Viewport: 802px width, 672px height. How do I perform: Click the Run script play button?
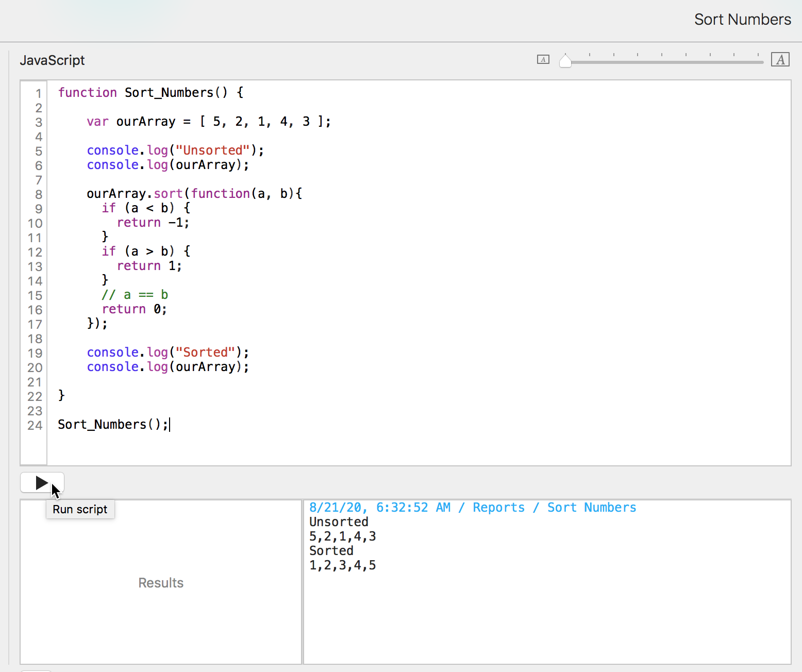pyautogui.click(x=42, y=483)
